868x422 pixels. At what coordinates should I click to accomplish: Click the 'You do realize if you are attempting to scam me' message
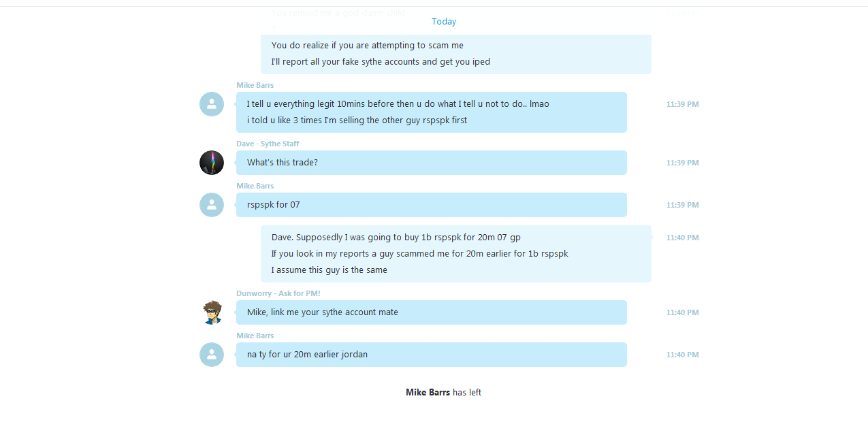tap(368, 46)
